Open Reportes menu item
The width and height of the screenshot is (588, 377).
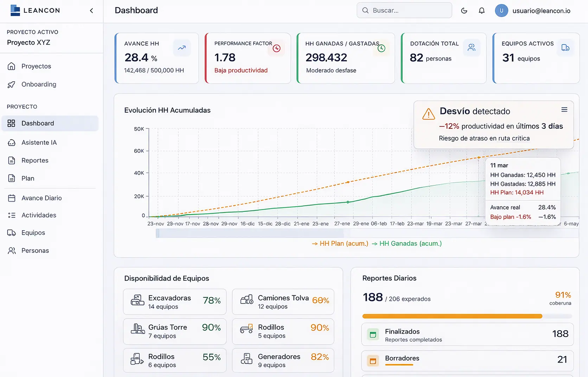[50, 161]
